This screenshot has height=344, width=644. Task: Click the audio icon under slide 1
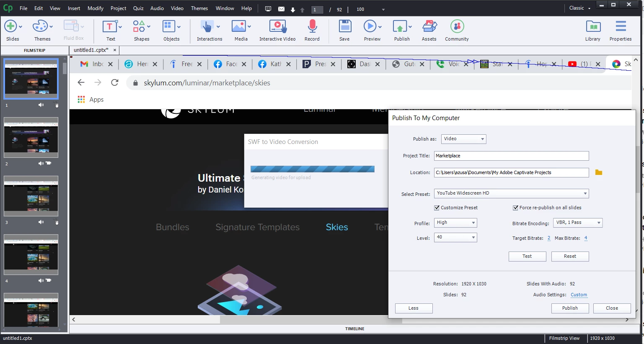pyautogui.click(x=41, y=105)
